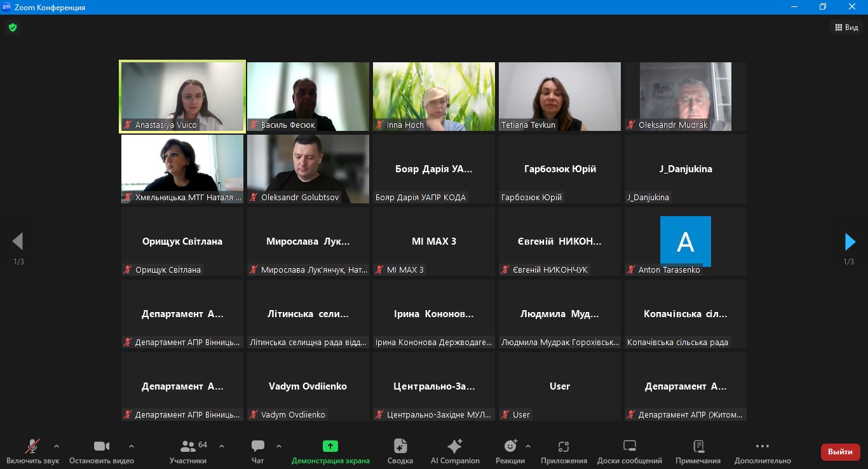Click the red Выйти leave button
Screen dimensions: 868x469
tap(840, 452)
